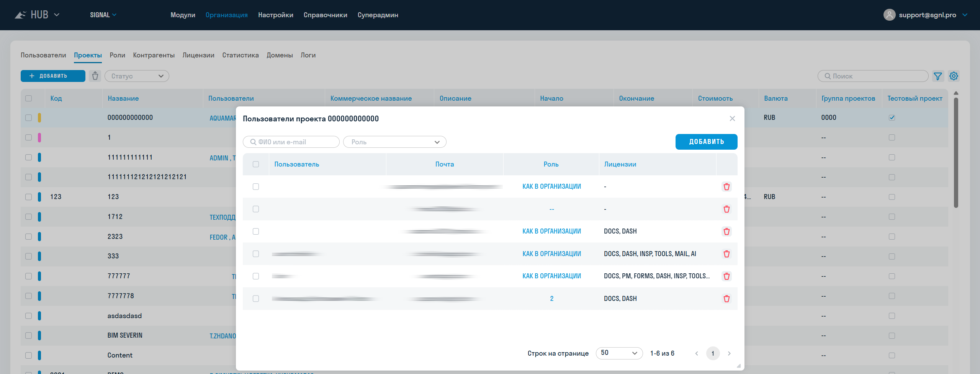
Task: Switch to the Лицензии tab
Action: click(x=198, y=55)
